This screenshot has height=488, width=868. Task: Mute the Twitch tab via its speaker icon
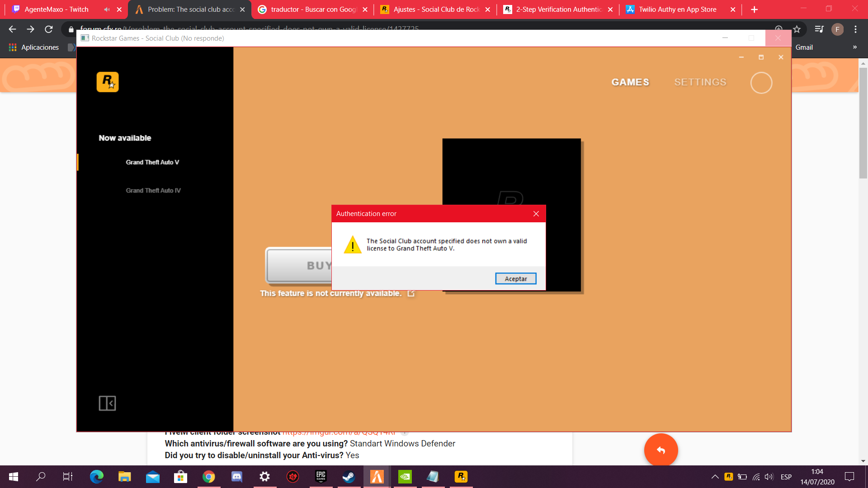(107, 9)
